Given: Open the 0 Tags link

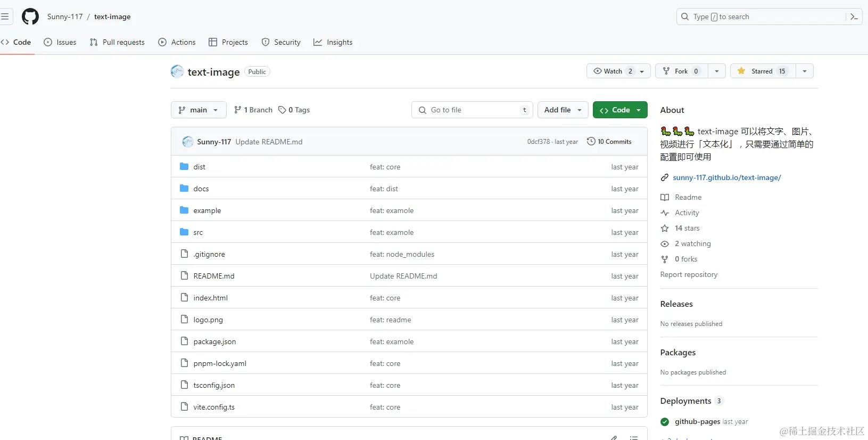Looking at the screenshot, I should click(x=294, y=110).
